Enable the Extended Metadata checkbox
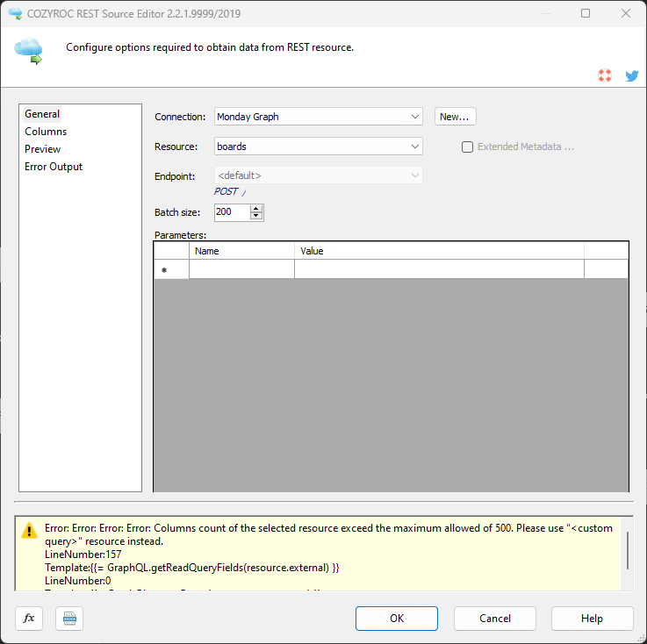The height and width of the screenshot is (644, 647). 467,147
